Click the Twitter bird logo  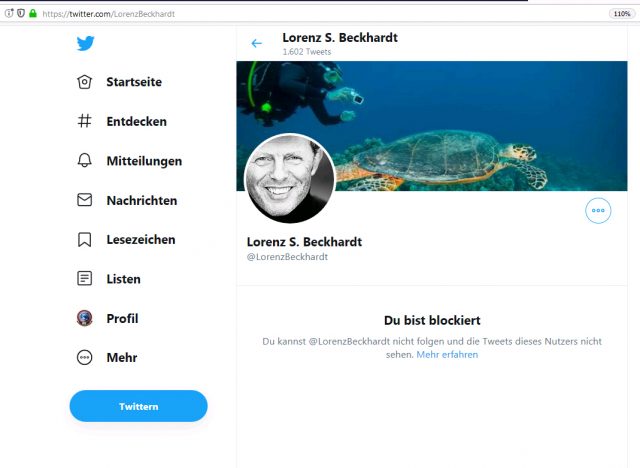click(x=85, y=43)
